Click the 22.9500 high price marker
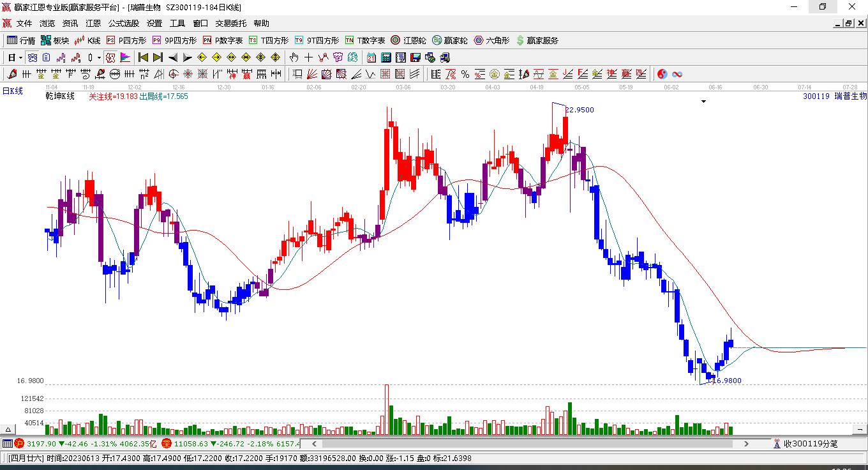Viewport: 868px width, 470px height. (x=580, y=110)
